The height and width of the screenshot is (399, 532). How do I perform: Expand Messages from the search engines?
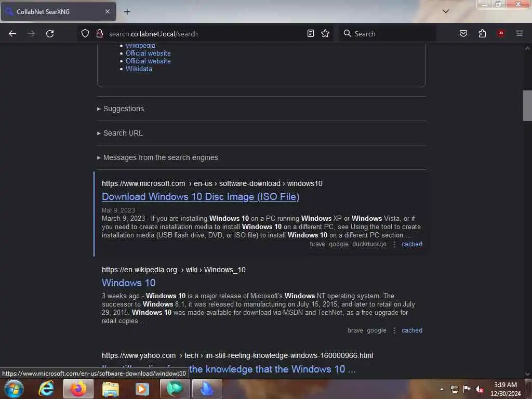157,157
